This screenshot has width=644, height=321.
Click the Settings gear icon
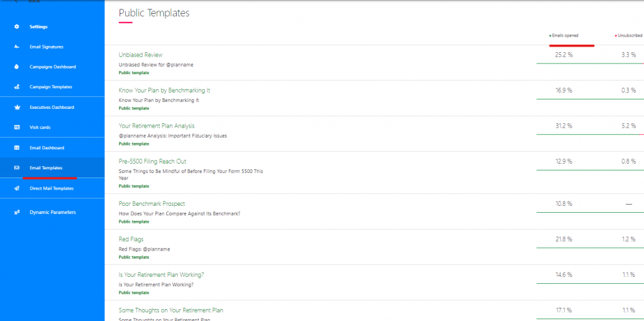(17, 26)
